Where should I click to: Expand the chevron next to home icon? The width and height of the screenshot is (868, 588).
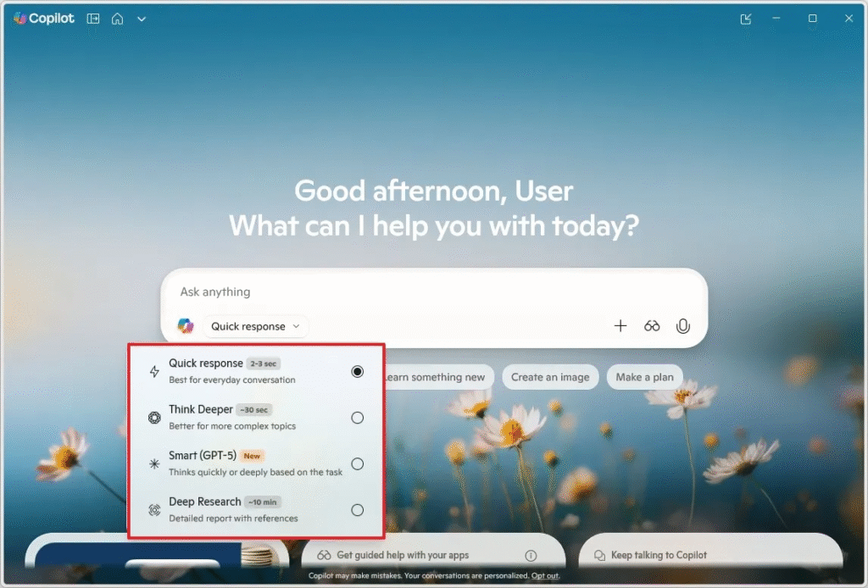142,19
